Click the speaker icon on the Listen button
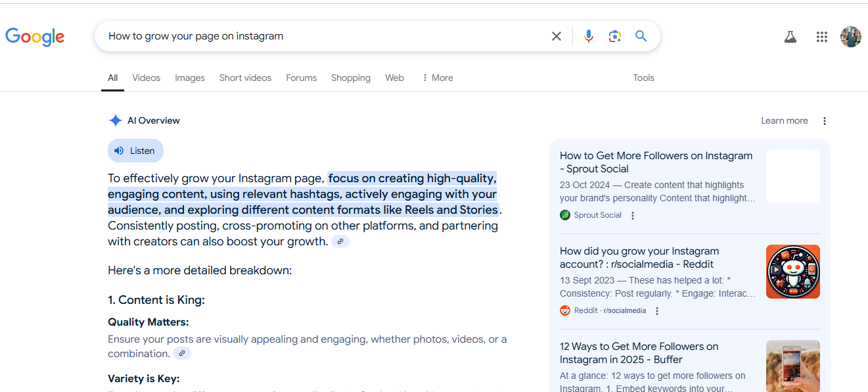The height and width of the screenshot is (392, 868). click(119, 151)
